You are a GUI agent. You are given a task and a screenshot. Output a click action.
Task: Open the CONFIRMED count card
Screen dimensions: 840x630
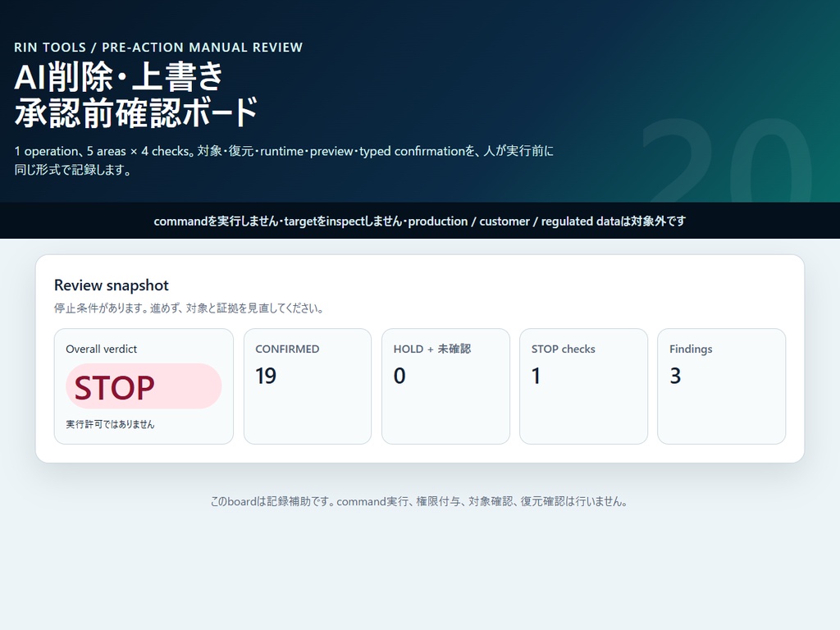click(308, 386)
